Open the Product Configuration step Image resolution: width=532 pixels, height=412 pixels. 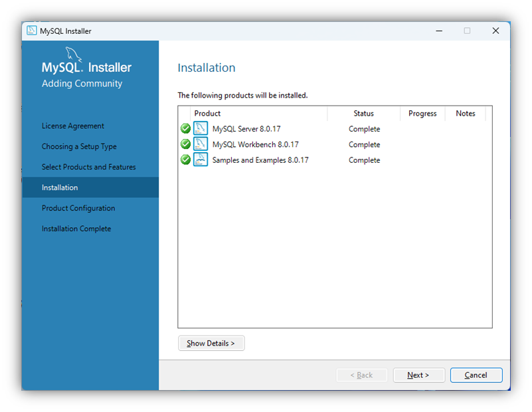point(78,208)
